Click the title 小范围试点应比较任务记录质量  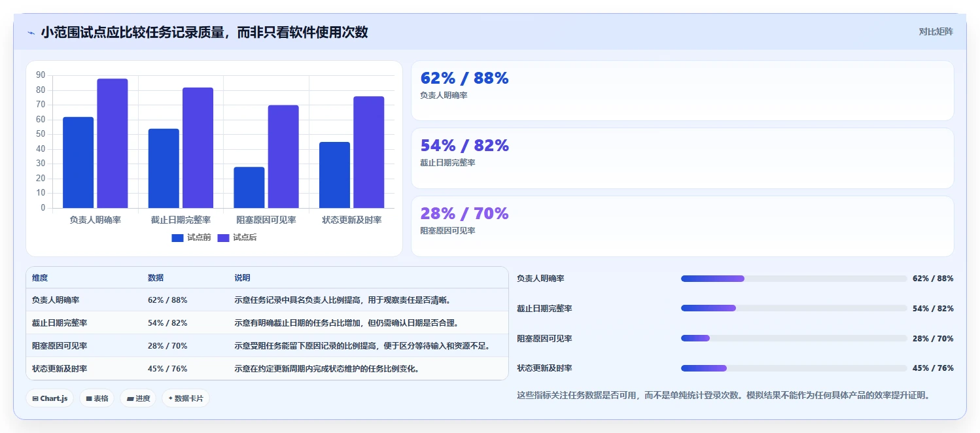click(204, 32)
